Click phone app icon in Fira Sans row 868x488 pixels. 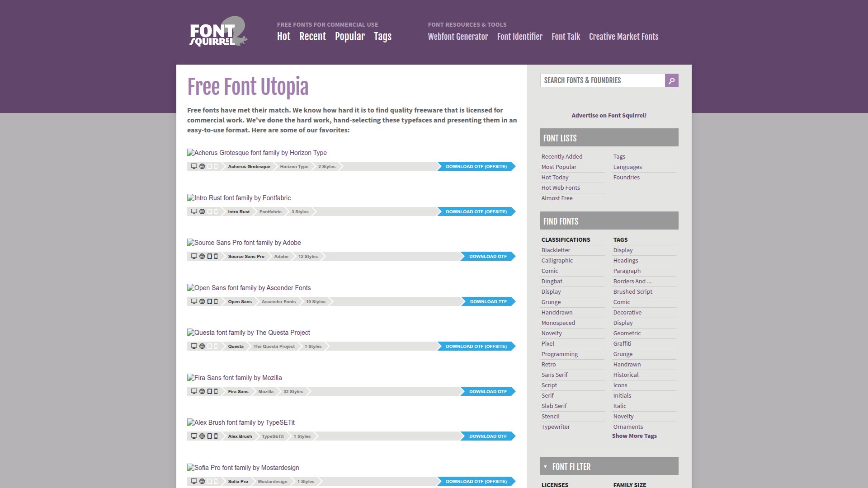(x=216, y=391)
